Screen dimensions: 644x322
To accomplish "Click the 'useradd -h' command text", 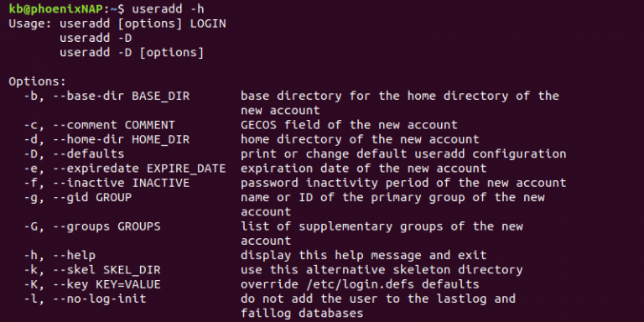I will (168, 9).
